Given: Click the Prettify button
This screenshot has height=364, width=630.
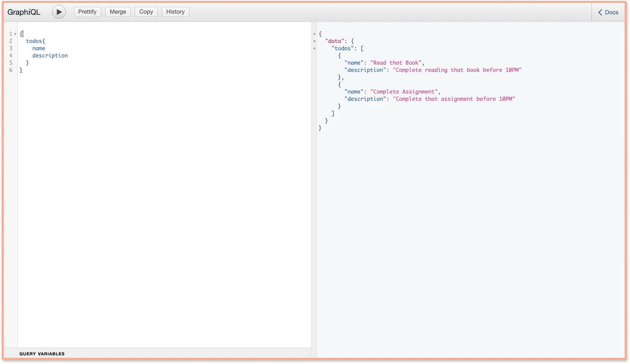Looking at the screenshot, I should tap(87, 12).
